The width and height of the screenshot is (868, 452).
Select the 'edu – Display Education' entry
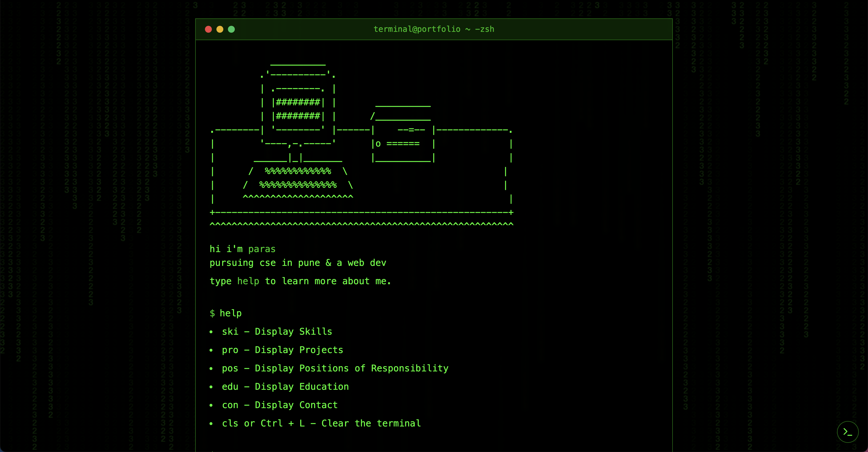click(285, 386)
